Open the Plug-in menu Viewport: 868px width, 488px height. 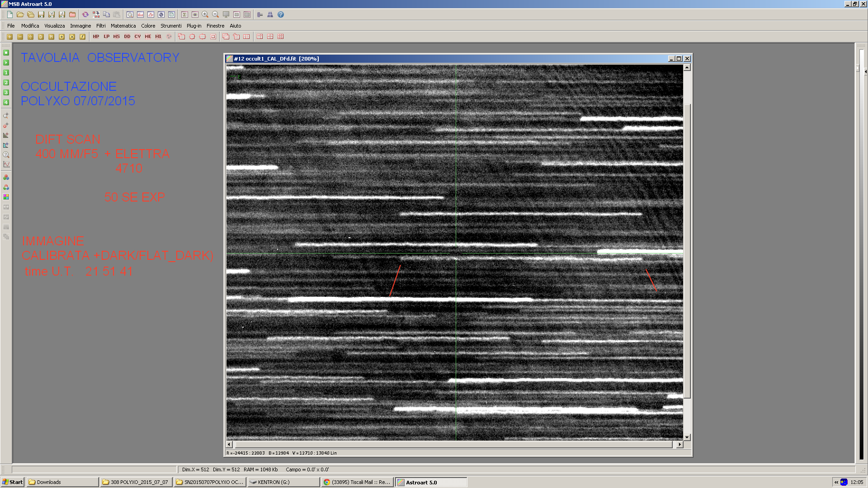pyautogui.click(x=194, y=26)
